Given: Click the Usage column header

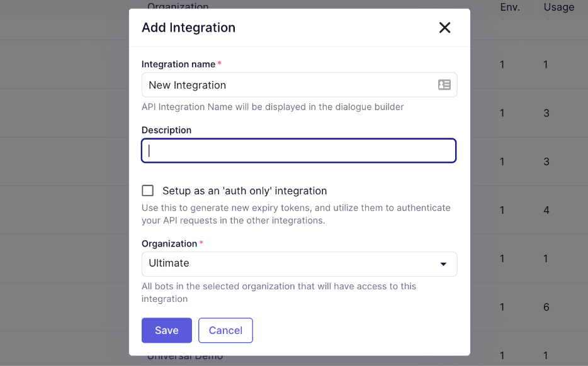Looking at the screenshot, I should tap(558, 8).
